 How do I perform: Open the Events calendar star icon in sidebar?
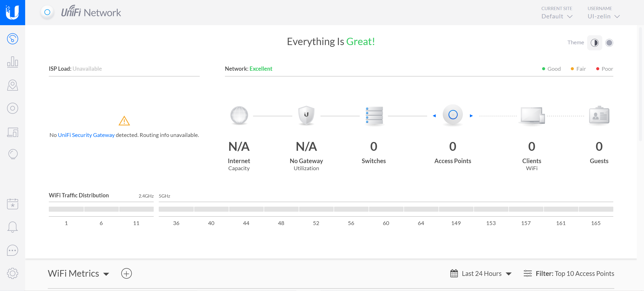tap(13, 204)
